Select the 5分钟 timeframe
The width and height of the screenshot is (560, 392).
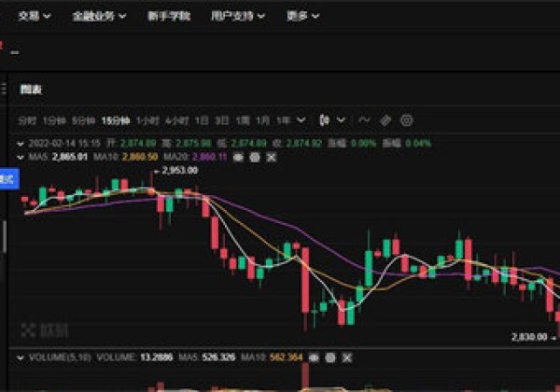(x=83, y=120)
